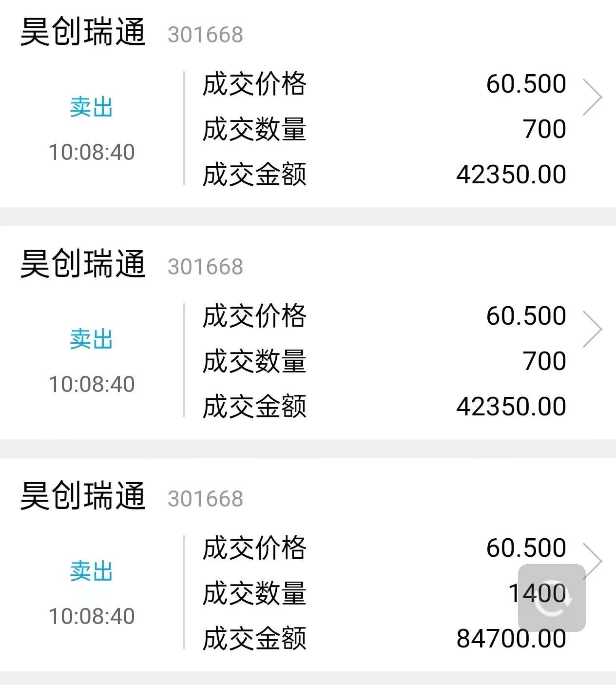Tap the 卖出 label in the top record

click(x=91, y=107)
